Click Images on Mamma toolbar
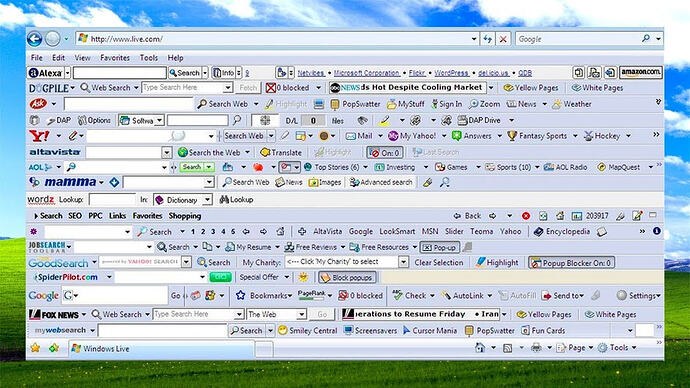 (x=325, y=183)
